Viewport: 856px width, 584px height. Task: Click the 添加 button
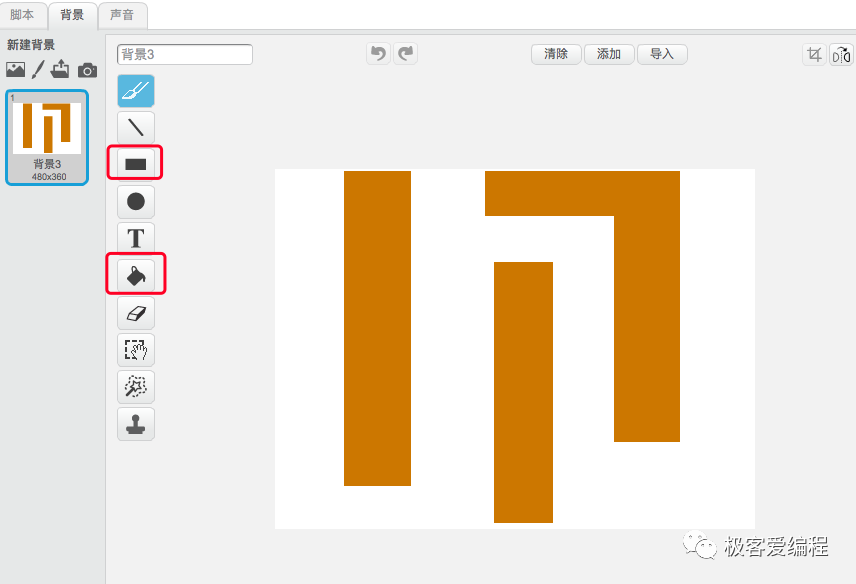609,54
